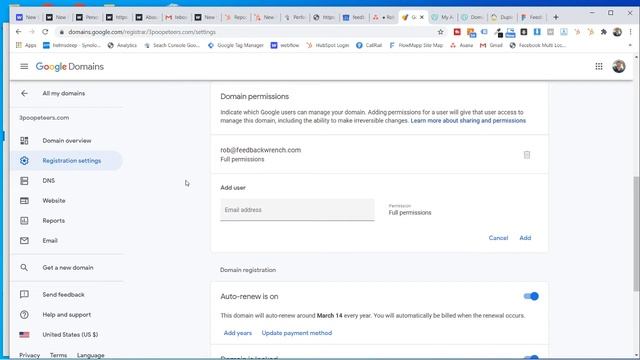
Task: Open Privacy footer link
Action: 29,355
